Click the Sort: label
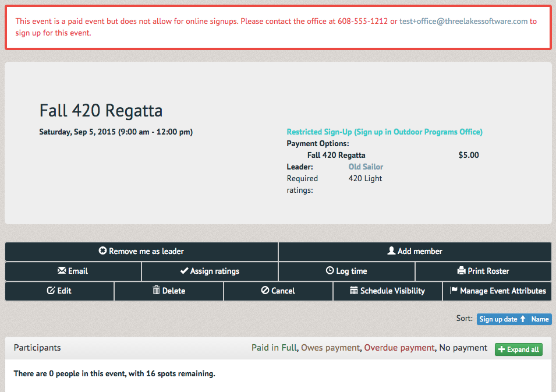Screen dimensions: 556x392 tap(464, 318)
